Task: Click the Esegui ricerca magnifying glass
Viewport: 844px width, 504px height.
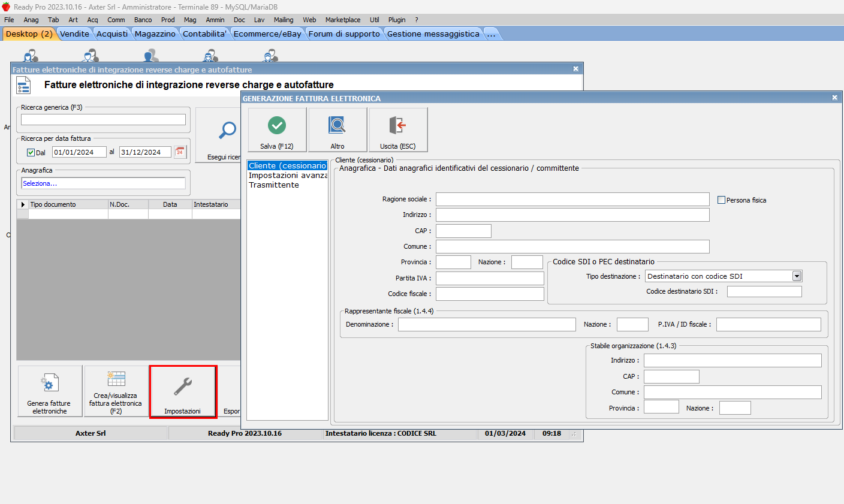Action: pos(227,131)
